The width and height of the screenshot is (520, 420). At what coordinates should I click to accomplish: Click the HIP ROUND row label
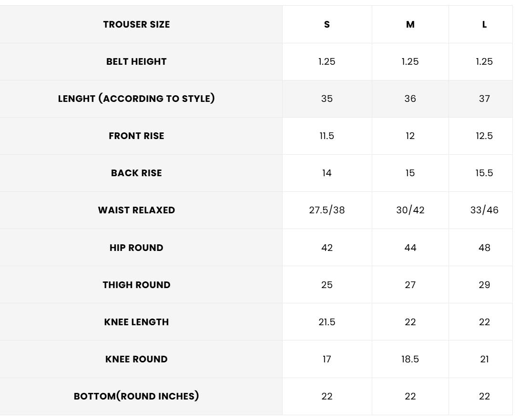[136, 248]
